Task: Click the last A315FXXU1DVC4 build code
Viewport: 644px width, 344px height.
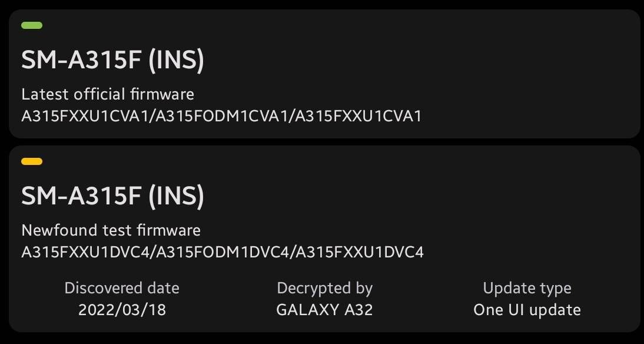Action: (x=360, y=252)
